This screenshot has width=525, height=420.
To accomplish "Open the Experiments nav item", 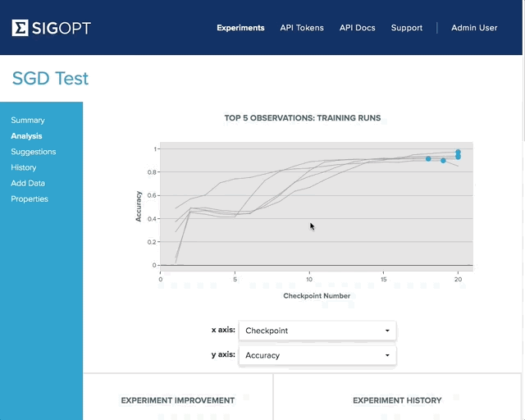I will (240, 28).
